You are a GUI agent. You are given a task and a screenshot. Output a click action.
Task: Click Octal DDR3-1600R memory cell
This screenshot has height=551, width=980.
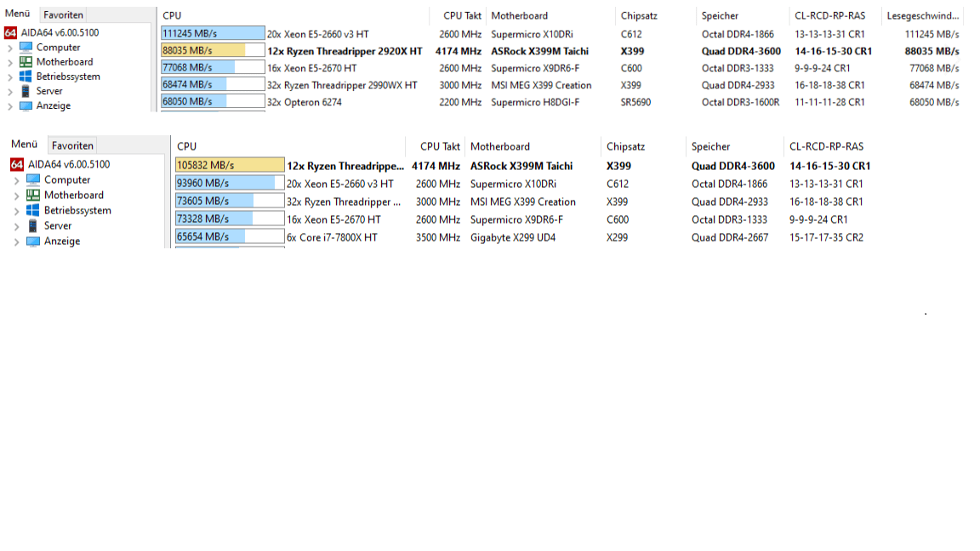741,102
